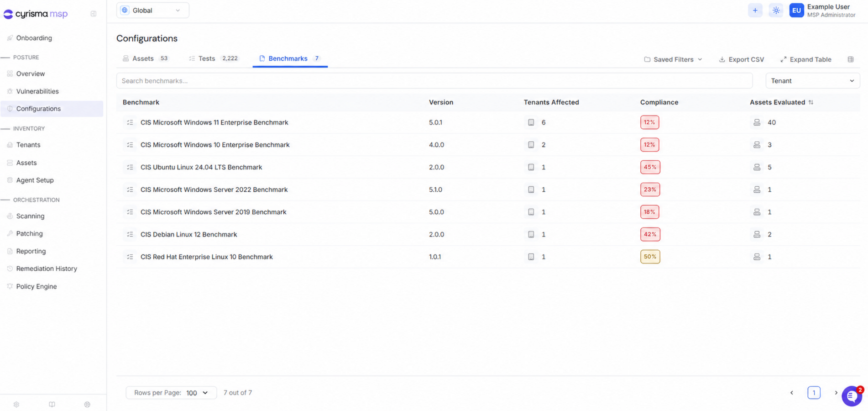Screen dimensions: 868x411
Task: Toggle light/dark theme sun icon
Action: pyautogui.click(x=776, y=10)
